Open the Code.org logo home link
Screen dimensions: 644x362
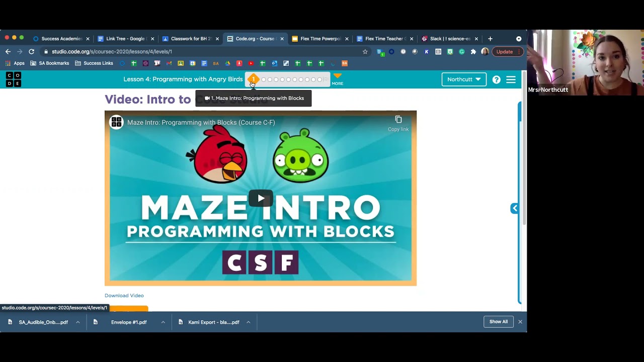(14, 79)
